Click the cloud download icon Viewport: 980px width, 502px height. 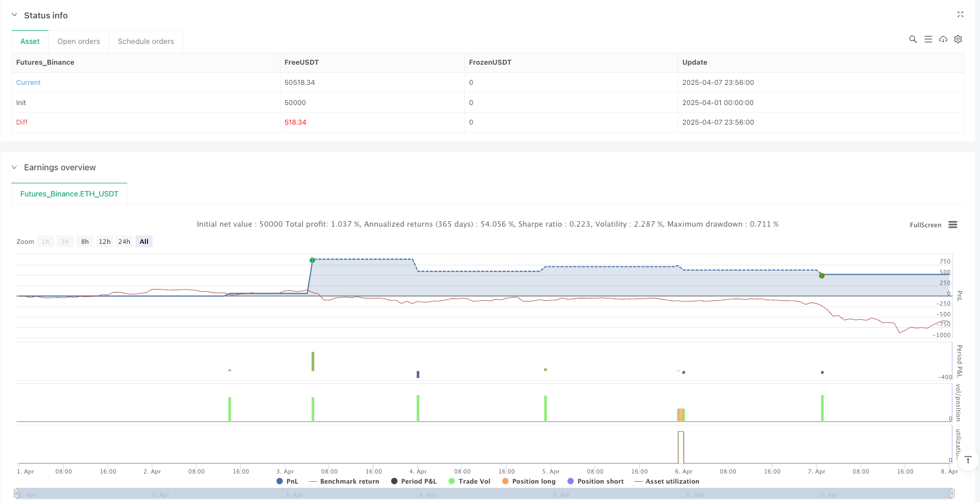[x=943, y=39]
